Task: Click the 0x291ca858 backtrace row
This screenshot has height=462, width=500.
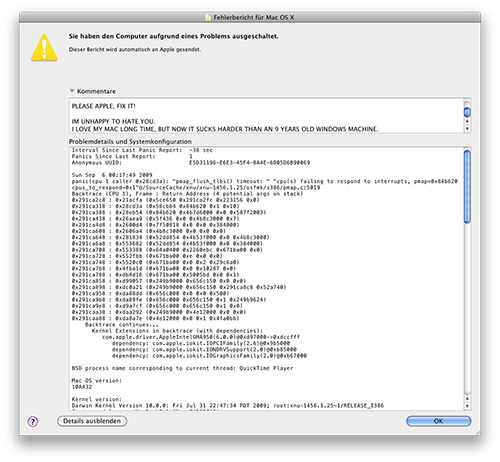Action: tap(159, 281)
